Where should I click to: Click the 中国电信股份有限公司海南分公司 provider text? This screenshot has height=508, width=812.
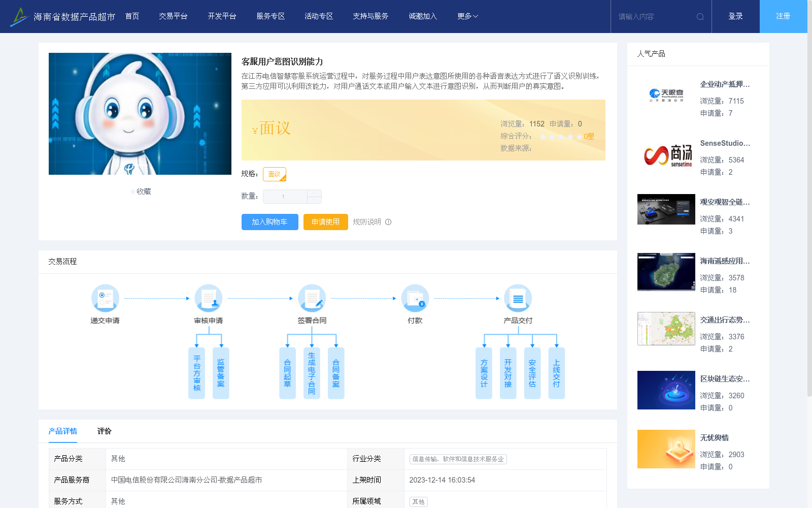[187, 480]
